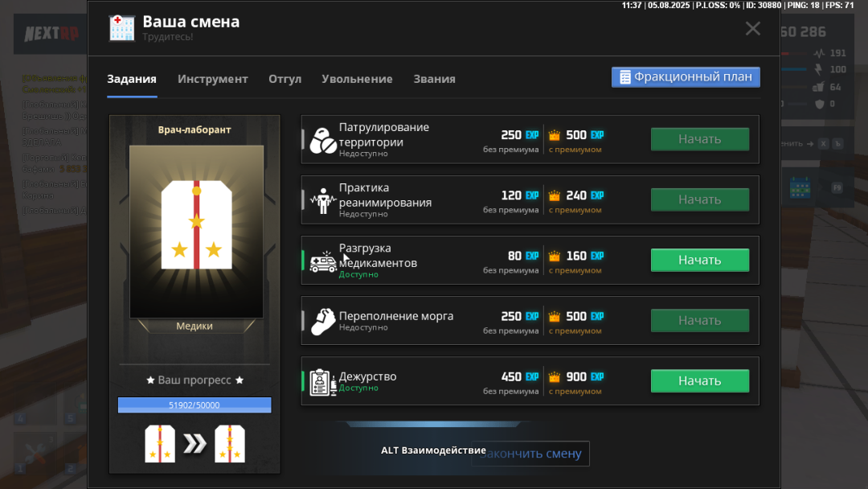The width and height of the screenshot is (868, 489).
Task: Click the Медики faction label
Action: 194,327
